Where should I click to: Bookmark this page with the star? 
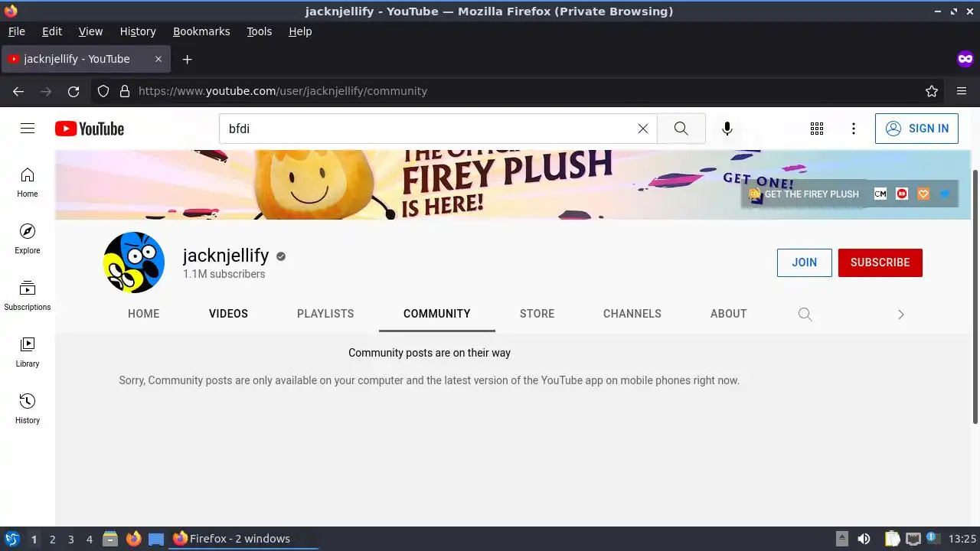(932, 91)
